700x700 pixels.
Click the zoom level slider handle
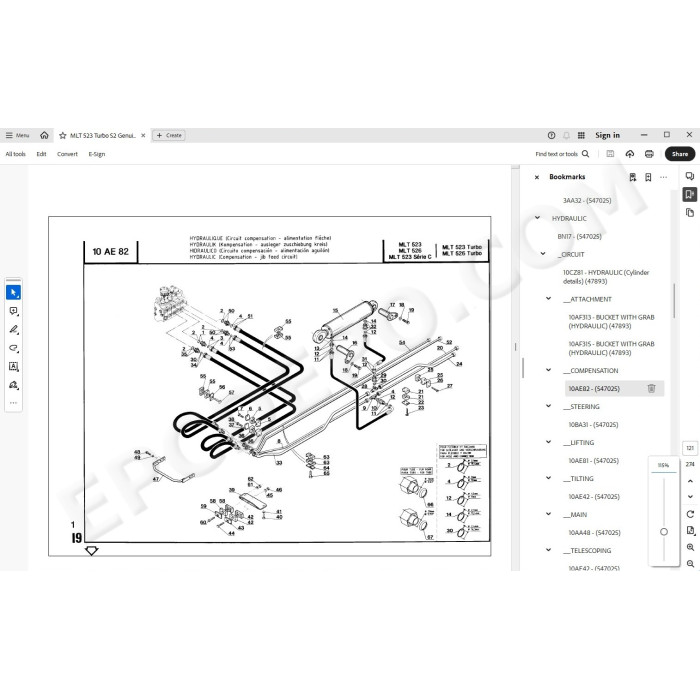[x=664, y=532]
